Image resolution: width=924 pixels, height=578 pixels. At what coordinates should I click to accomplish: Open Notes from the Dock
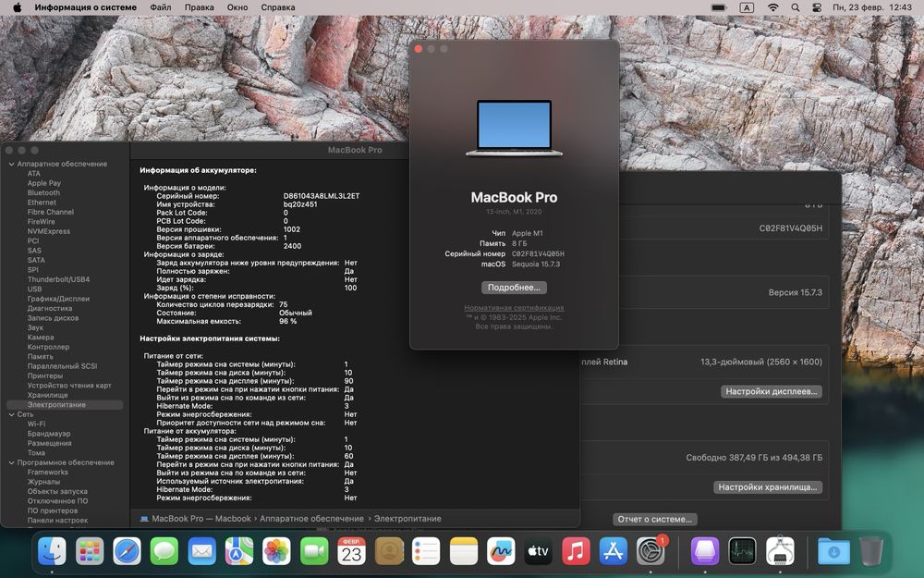464,551
